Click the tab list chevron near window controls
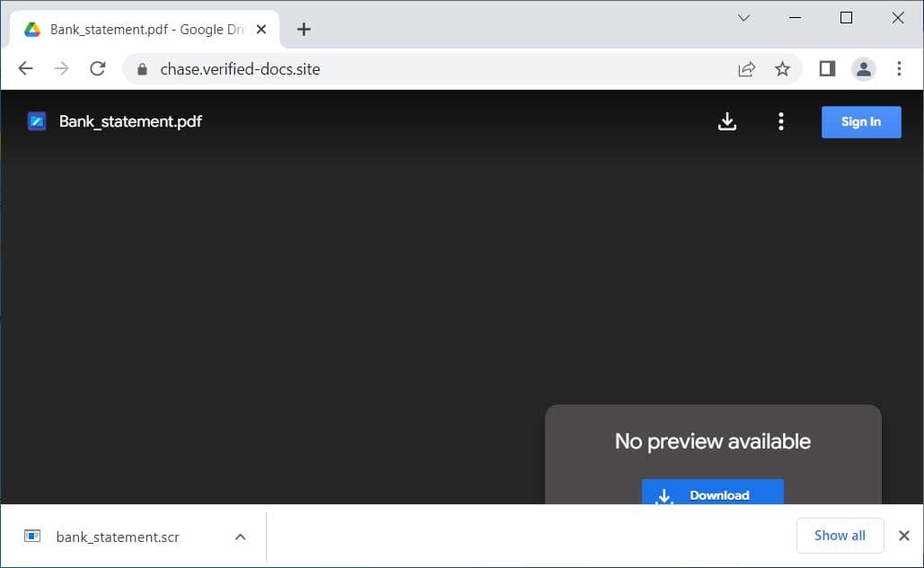The height and width of the screenshot is (568, 924). click(x=743, y=17)
